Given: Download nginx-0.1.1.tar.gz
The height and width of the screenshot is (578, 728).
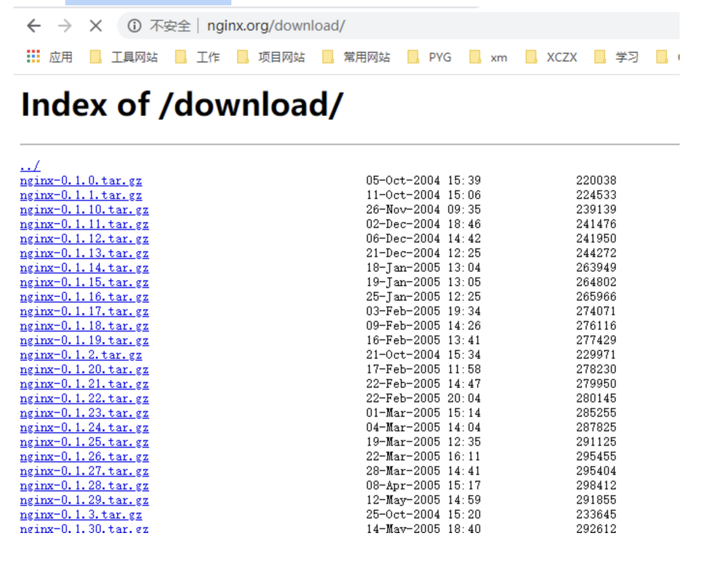Looking at the screenshot, I should pos(81,195).
